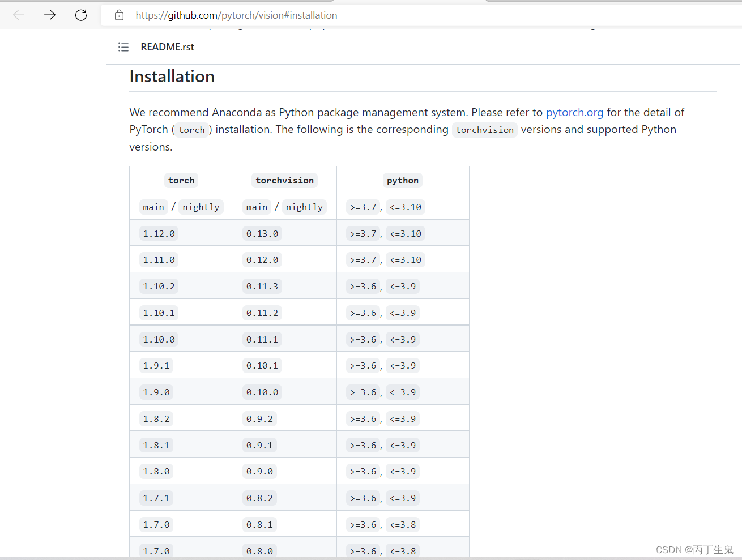The width and height of the screenshot is (742, 560).
Task: Click the lock icon in address bar
Action: coord(119,15)
